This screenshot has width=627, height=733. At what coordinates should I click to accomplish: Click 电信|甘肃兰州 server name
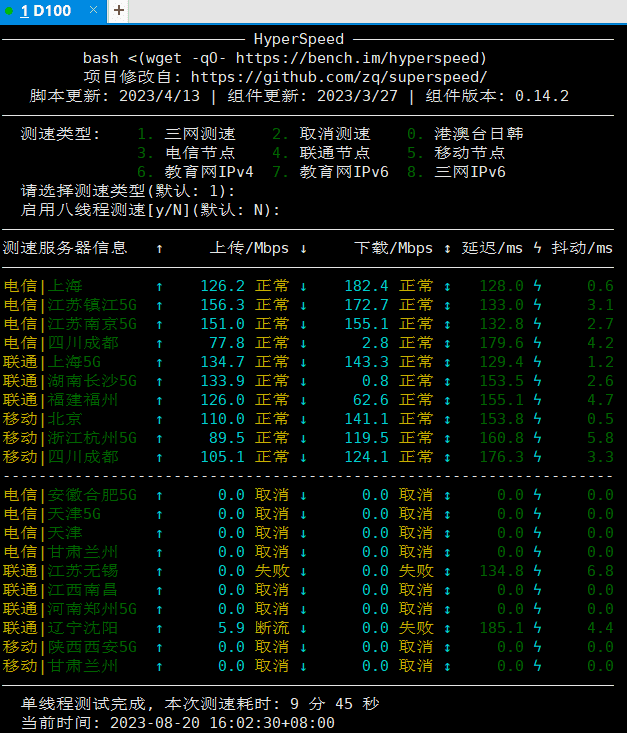click(61, 552)
